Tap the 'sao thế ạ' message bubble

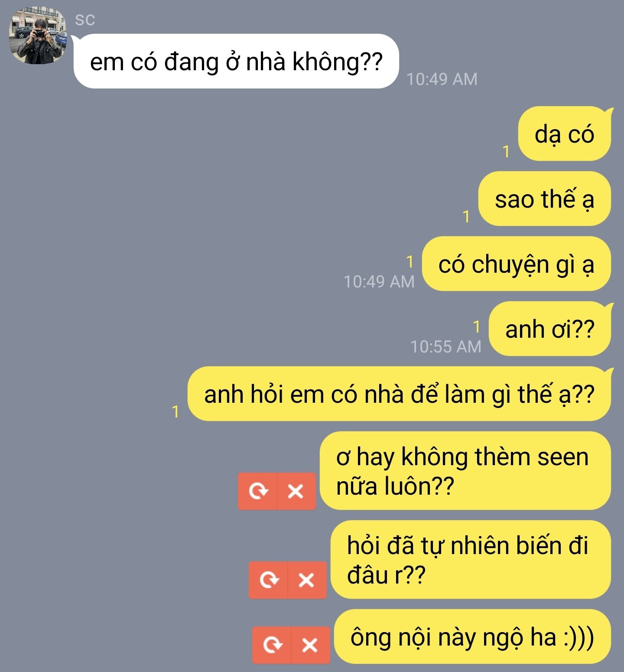point(545,199)
